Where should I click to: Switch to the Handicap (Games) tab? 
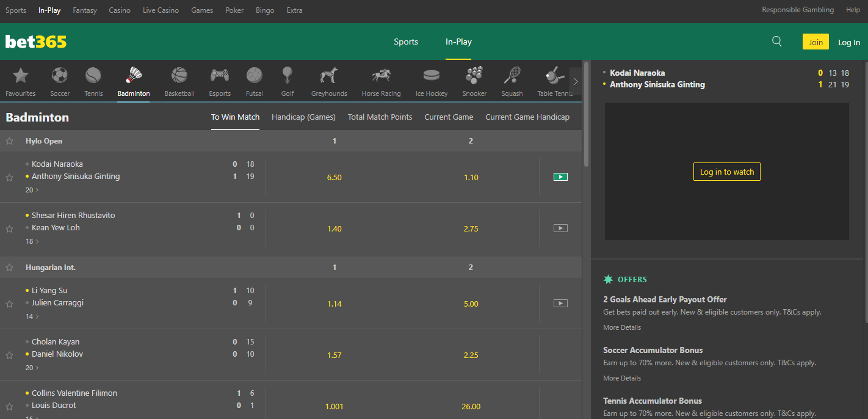[303, 117]
